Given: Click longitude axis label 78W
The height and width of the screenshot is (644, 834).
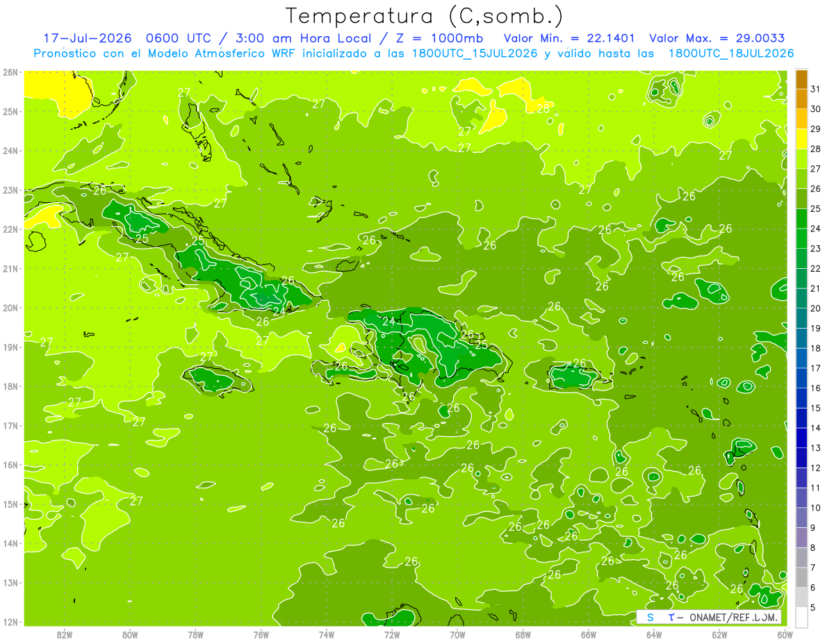Looking at the screenshot, I should click(195, 634).
